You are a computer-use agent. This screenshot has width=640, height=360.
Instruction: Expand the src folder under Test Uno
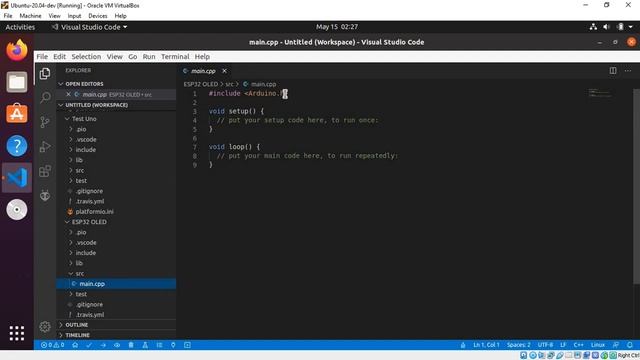[116, 170]
